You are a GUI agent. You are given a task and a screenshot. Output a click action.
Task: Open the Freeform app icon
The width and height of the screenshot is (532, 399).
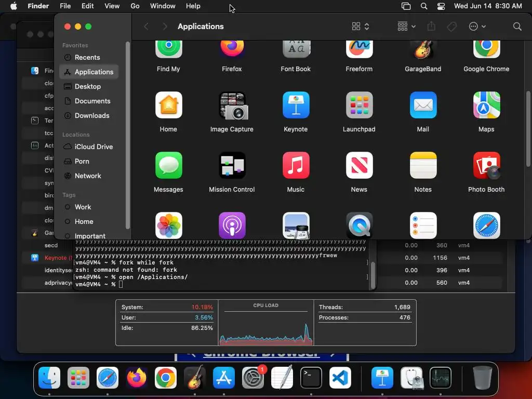tap(360, 49)
